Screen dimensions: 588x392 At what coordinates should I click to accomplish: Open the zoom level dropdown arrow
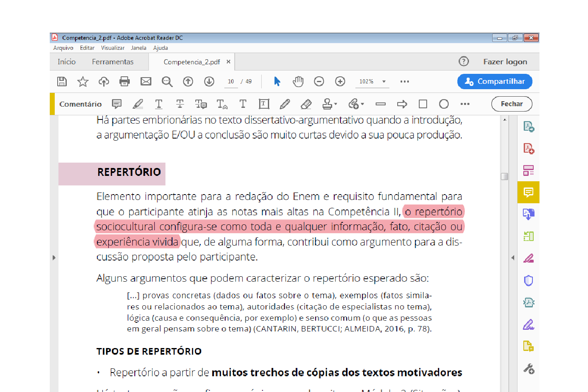pos(384,82)
